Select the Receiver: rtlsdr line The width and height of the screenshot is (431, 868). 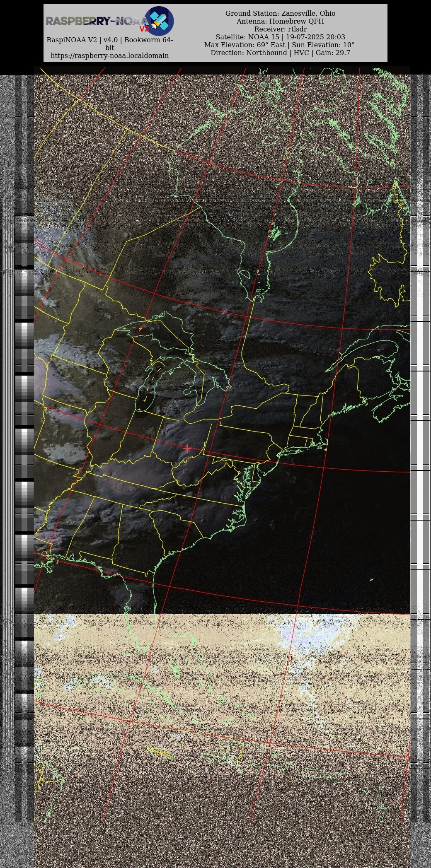[x=280, y=29]
